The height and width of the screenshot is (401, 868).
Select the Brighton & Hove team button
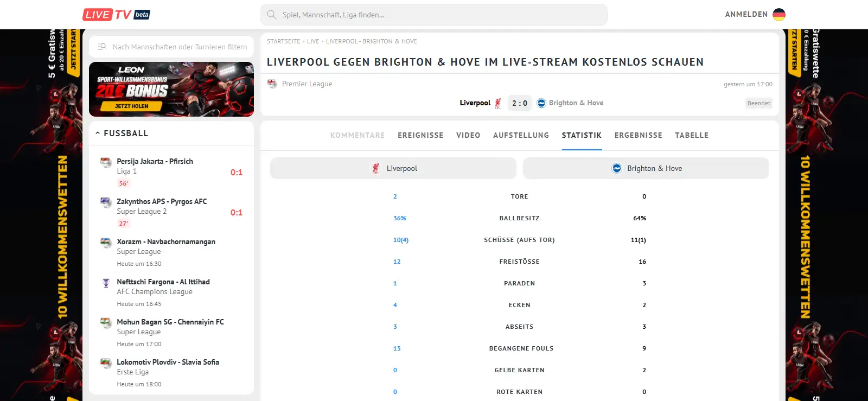pos(646,168)
